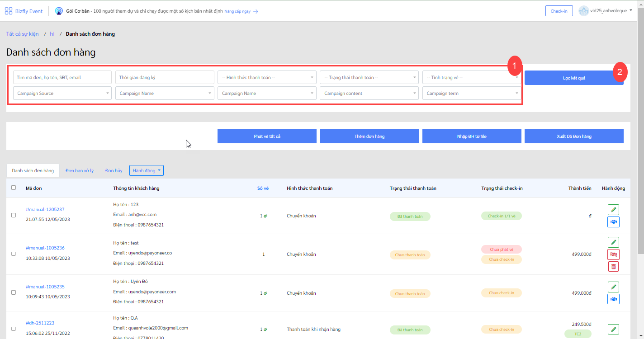Click the TC2 badge under 249.500đ
The width and height of the screenshot is (644, 339).
pyautogui.click(x=578, y=334)
